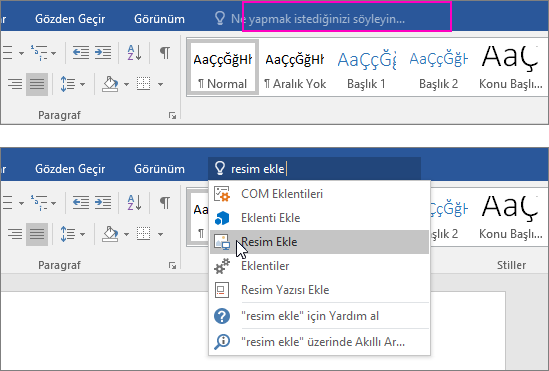Click the lightbulb icon beside 'resim ekle' text

click(220, 168)
